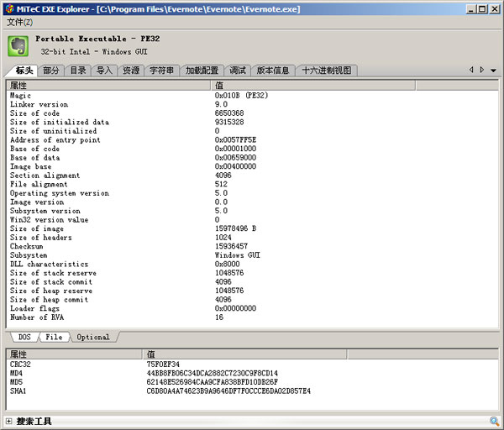The image size is (504, 430).
Task: Click the 值 column header in upper table
Action: click(313, 85)
